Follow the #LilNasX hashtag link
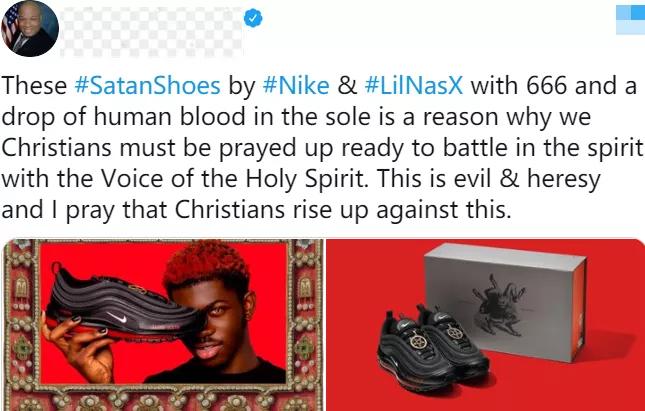The height and width of the screenshot is (411, 645). coord(414,86)
